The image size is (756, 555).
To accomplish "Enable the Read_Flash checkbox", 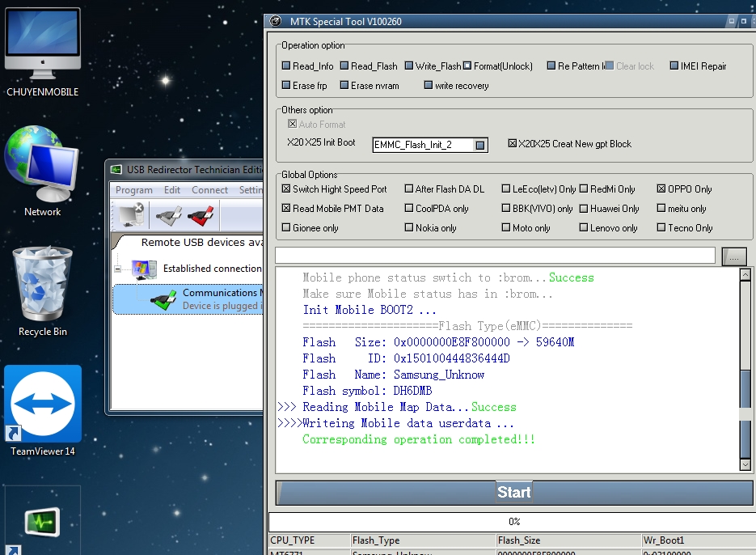I will 344,66.
